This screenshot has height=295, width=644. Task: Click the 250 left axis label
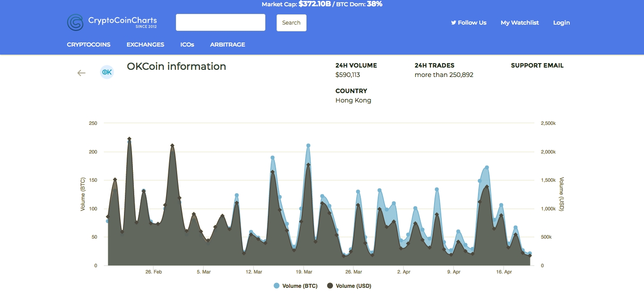[x=93, y=123]
